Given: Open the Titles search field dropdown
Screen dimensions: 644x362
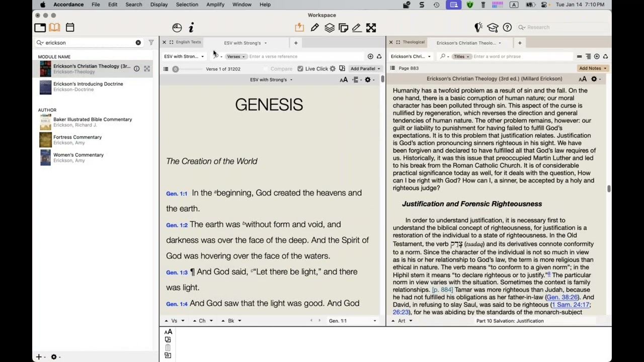Looking at the screenshot, I should (461, 56).
